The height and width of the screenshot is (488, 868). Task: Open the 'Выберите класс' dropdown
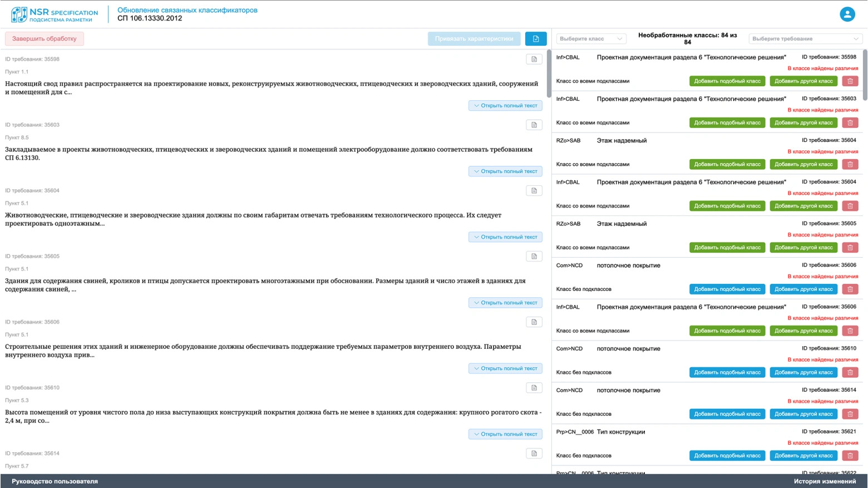pyautogui.click(x=591, y=39)
